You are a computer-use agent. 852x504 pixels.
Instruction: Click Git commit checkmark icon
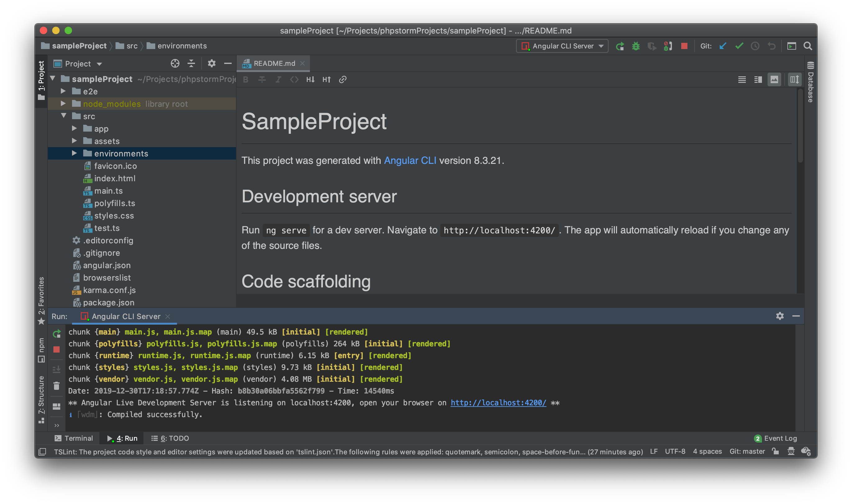pos(739,46)
